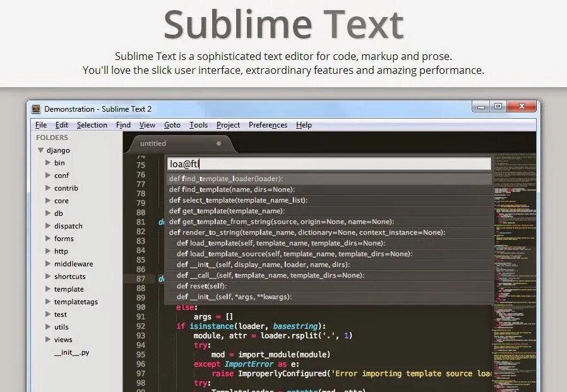Select the dispatch folder label

(x=68, y=226)
